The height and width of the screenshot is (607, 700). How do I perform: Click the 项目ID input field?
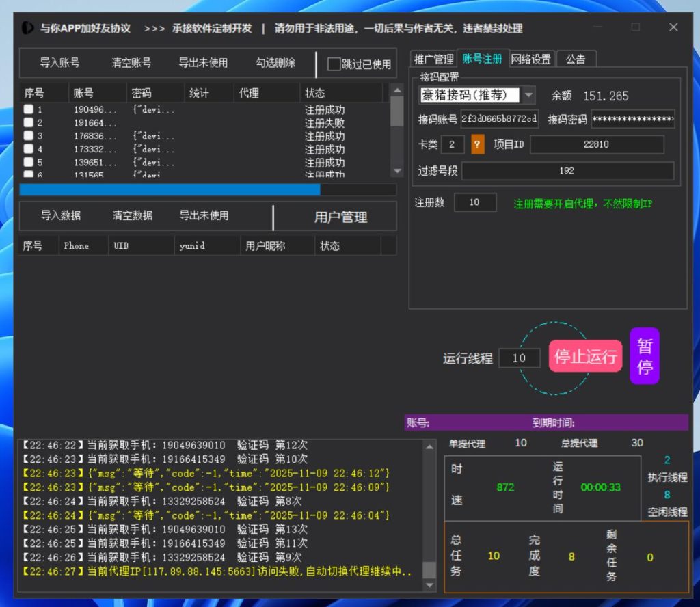(x=596, y=144)
